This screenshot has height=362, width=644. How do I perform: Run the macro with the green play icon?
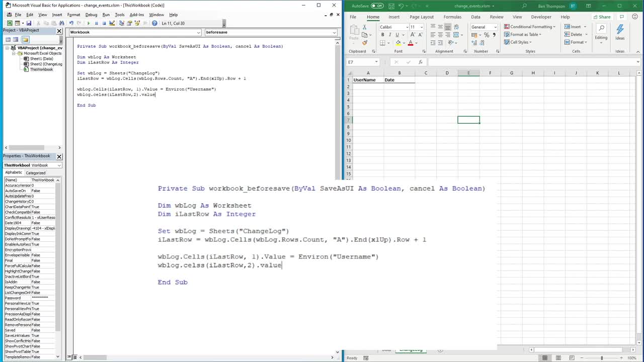(89, 23)
